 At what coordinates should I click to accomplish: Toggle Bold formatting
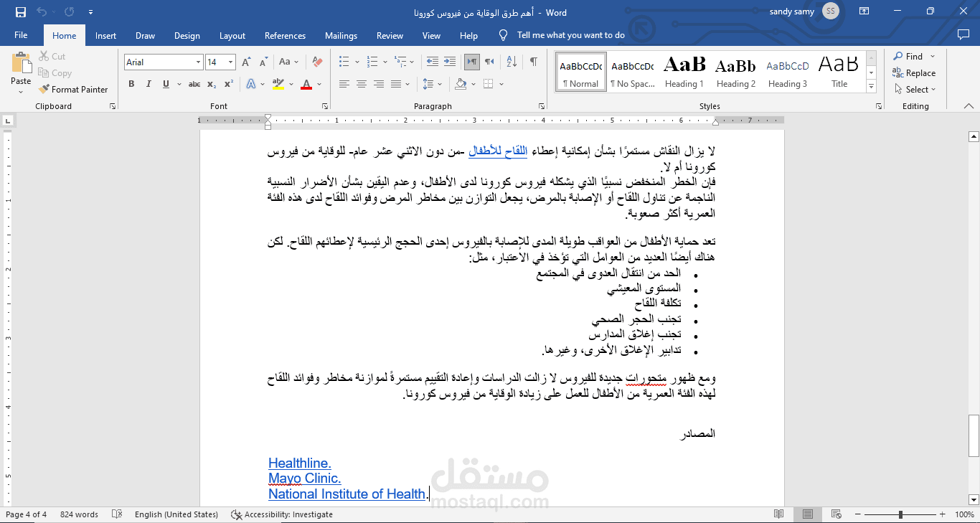[x=131, y=84]
